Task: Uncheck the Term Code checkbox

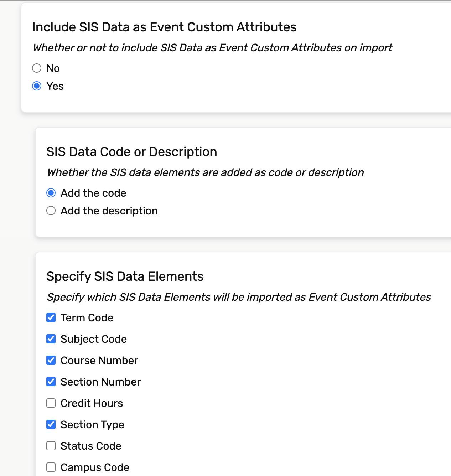Action: click(51, 317)
